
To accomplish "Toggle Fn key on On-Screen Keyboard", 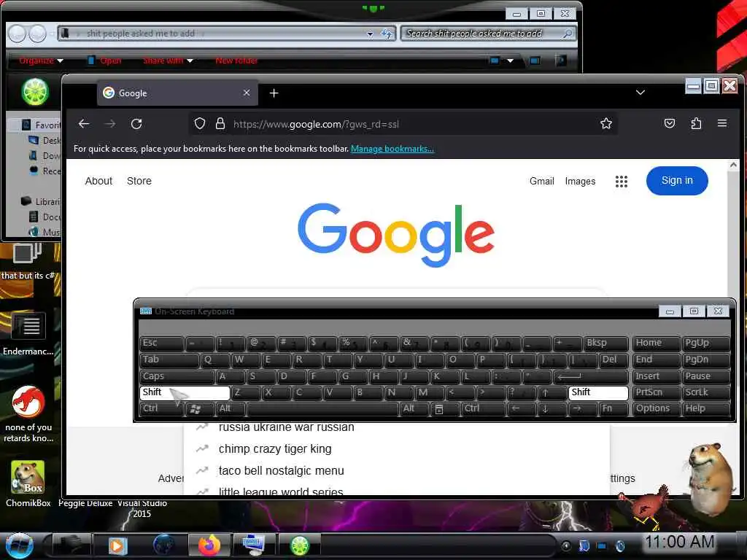I will (613, 408).
